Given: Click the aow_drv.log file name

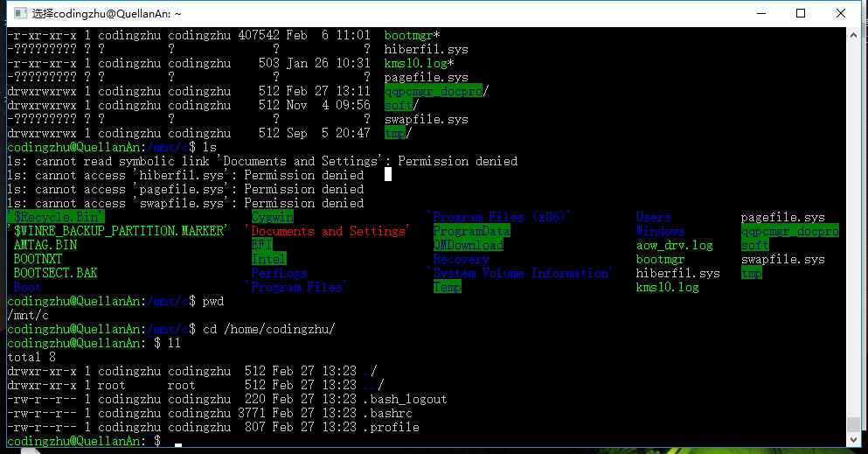Looking at the screenshot, I should (x=674, y=245).
